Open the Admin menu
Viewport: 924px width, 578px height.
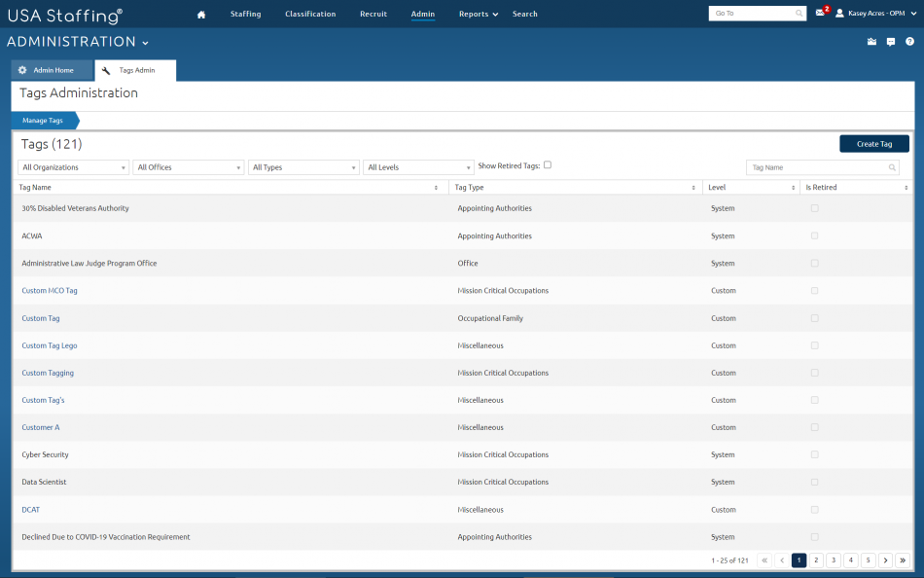pyautogui.click(x=423, y=14)
